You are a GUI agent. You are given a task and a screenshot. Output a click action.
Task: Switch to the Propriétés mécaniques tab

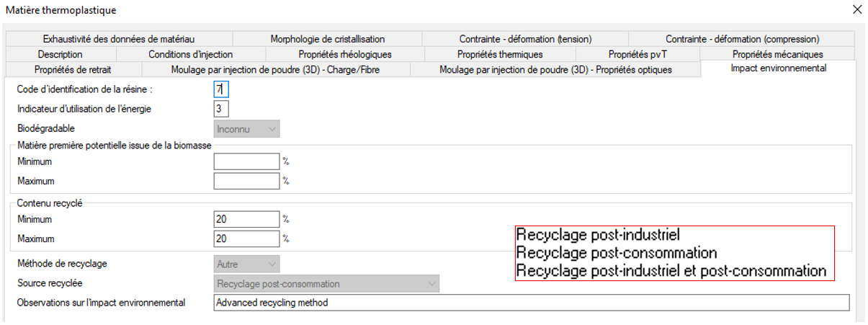pyautogui.click(x=777, y=54)
